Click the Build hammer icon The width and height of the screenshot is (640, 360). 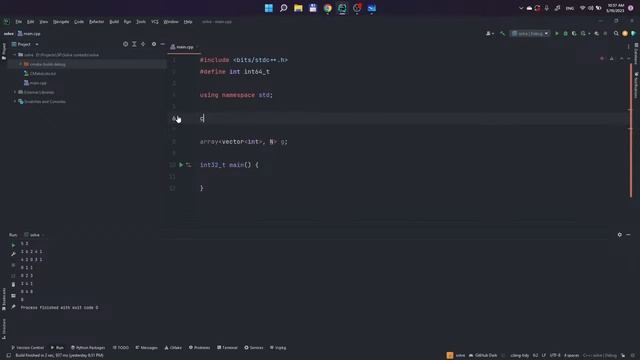(502, 33)
